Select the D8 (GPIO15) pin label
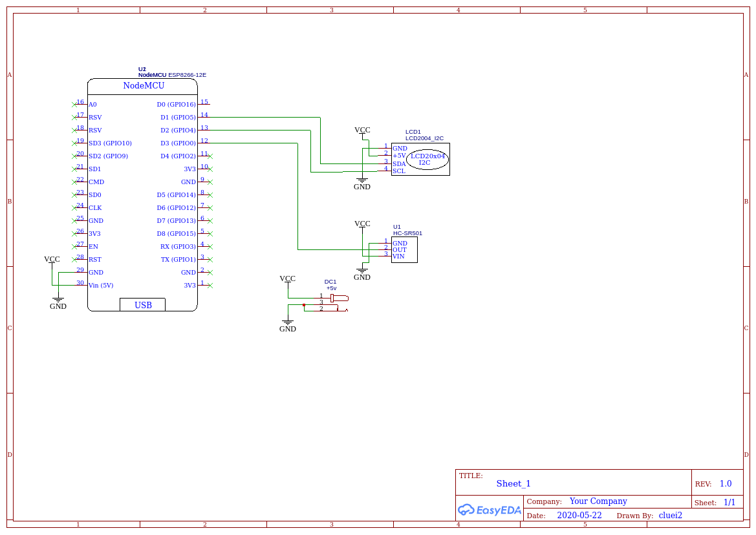The image size is (756, 535). [177, 234]
